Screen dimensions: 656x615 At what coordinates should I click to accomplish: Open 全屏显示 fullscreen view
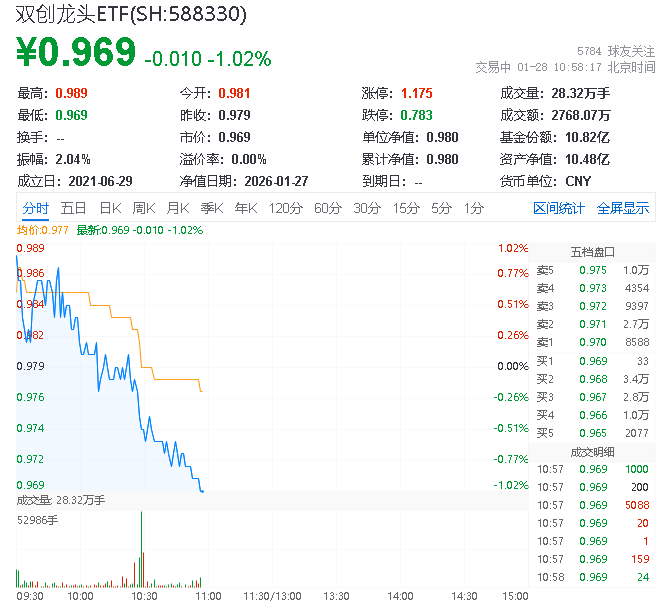click(x=623, y=208)
